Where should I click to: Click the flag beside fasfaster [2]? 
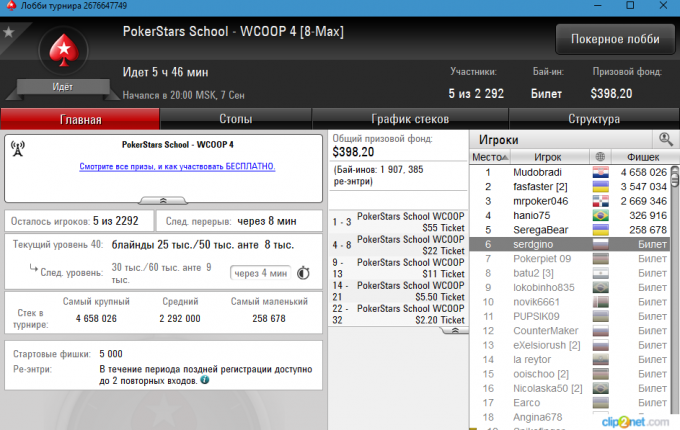[x=601, y=187]
